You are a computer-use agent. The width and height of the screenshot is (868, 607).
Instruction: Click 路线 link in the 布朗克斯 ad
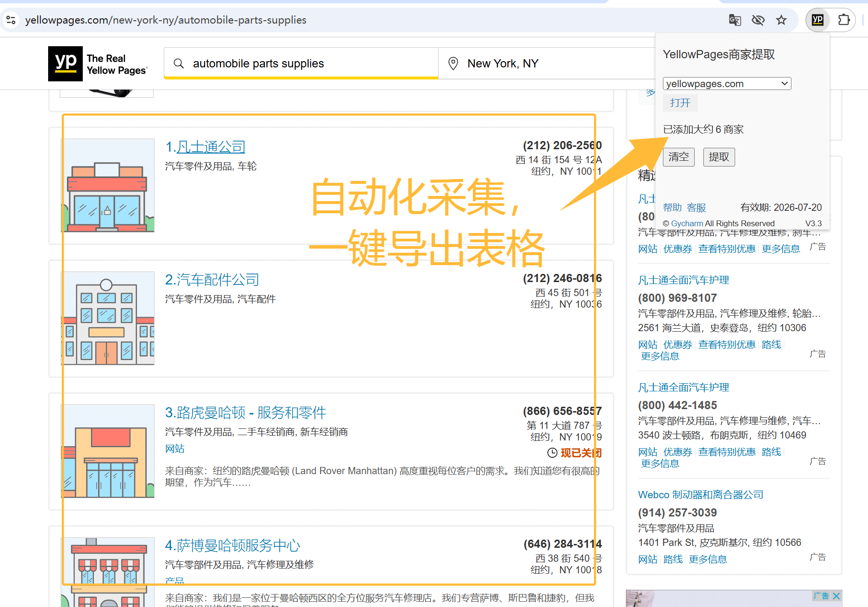(x=772, y=452)
